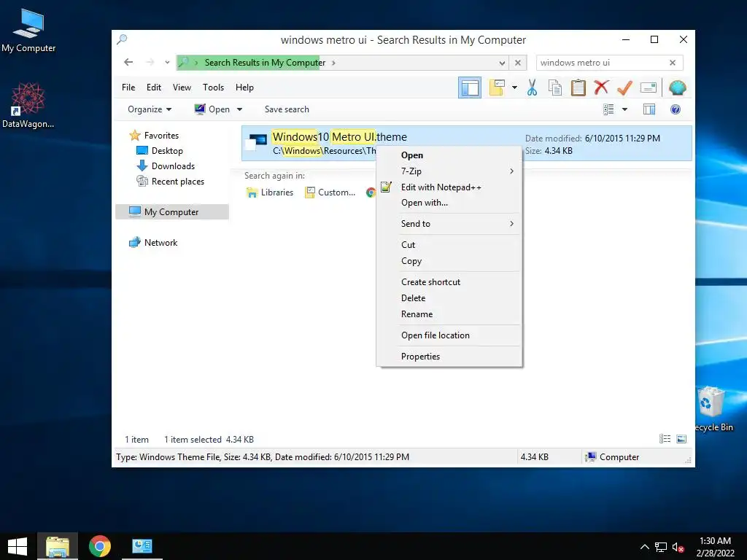Click the Save search button

(287, 109)
